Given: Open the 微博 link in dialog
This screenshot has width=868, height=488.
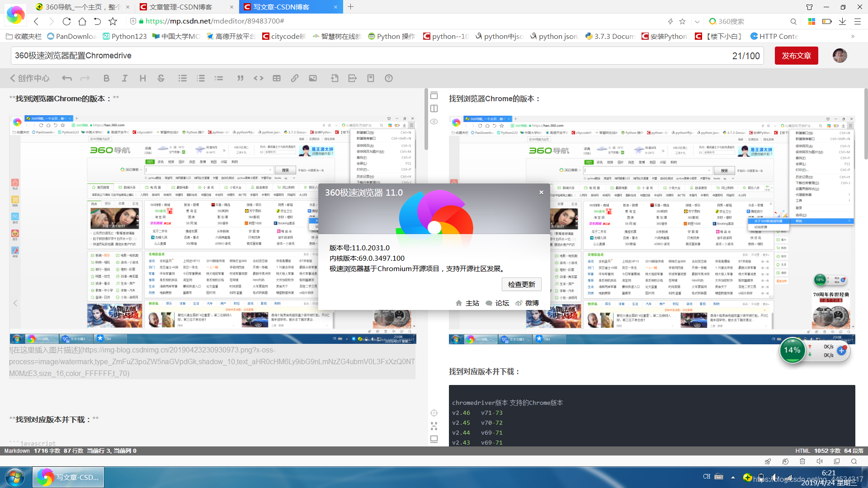Looking at the screenshot, I should coord(527,303).
